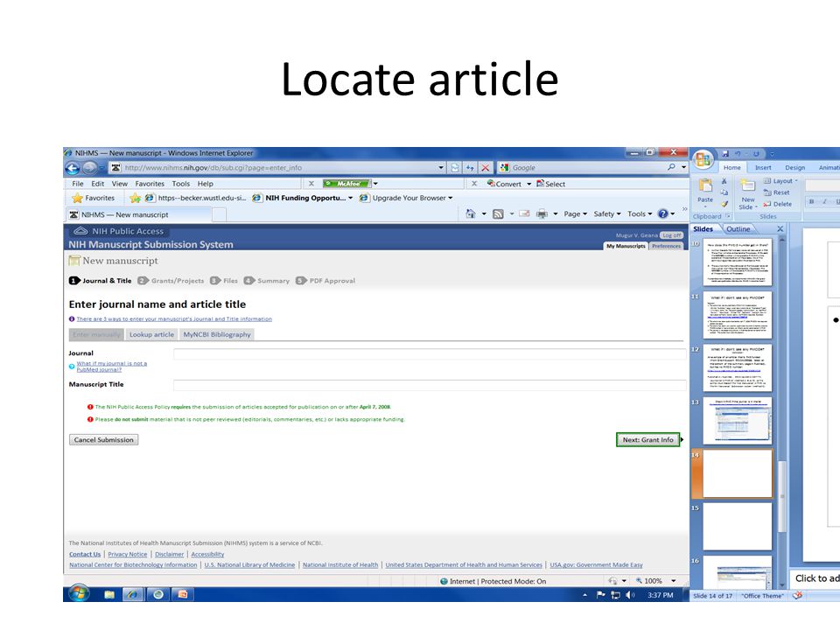Open the Favorites menu in menu bar

[150, 184]
